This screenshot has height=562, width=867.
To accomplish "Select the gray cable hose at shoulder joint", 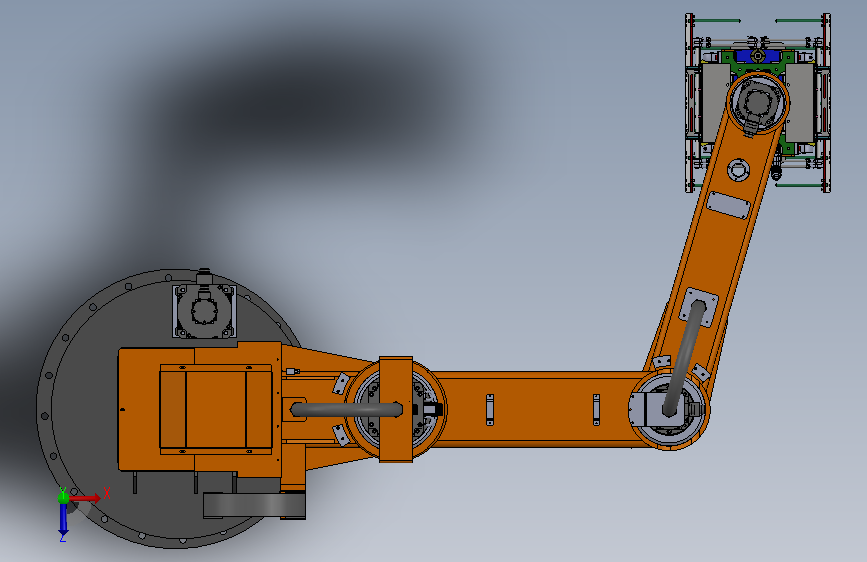I will [x=347, y=410].
